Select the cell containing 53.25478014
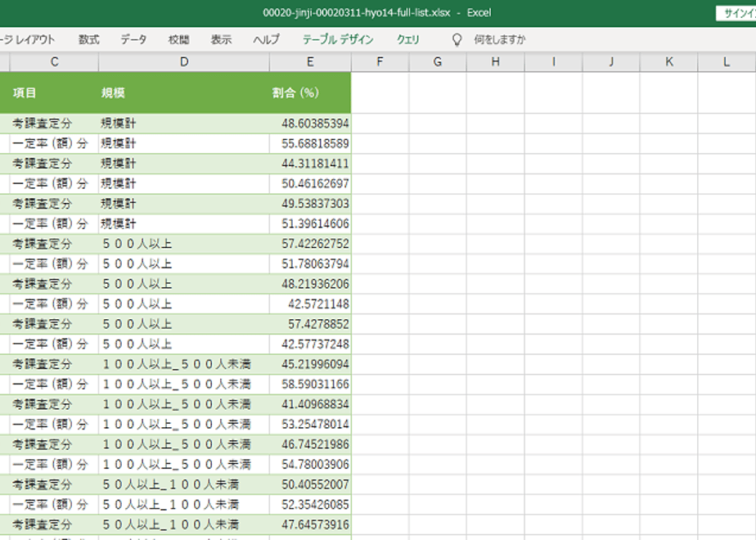756x540 pixels. [310, 425]
